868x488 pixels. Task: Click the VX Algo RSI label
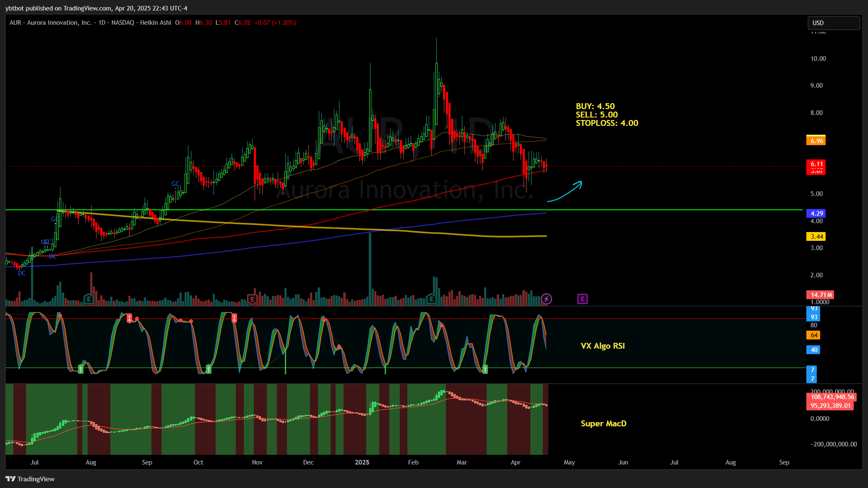coord(602,346)
